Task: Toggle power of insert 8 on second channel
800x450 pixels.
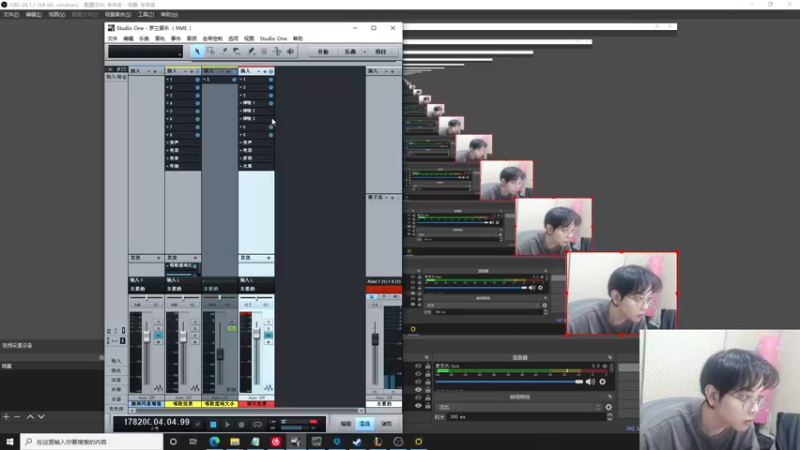Action: point(197,135)
